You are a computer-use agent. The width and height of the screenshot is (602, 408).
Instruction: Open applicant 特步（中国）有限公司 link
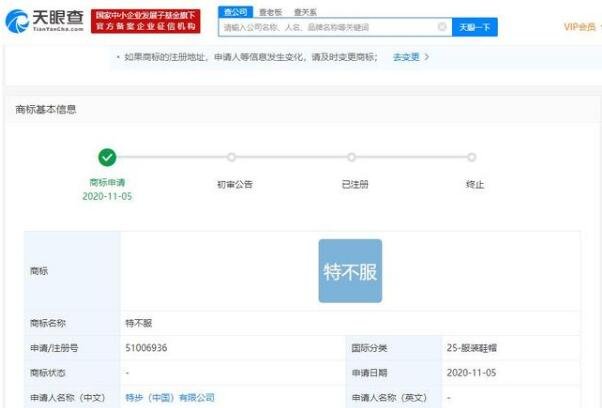tap(170, 397)
